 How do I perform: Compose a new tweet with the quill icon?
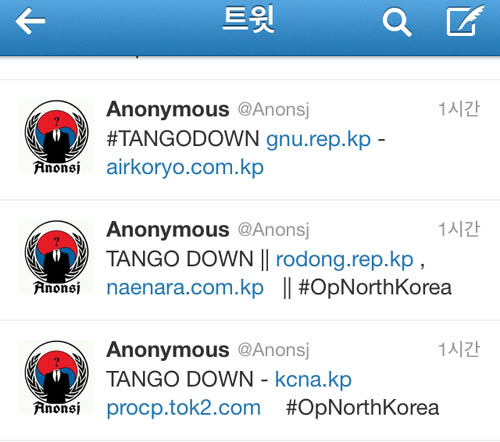[465, 20]
